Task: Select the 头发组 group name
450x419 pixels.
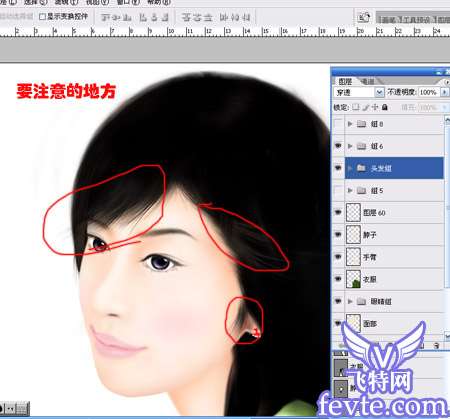Action: (x=381, y=168)
